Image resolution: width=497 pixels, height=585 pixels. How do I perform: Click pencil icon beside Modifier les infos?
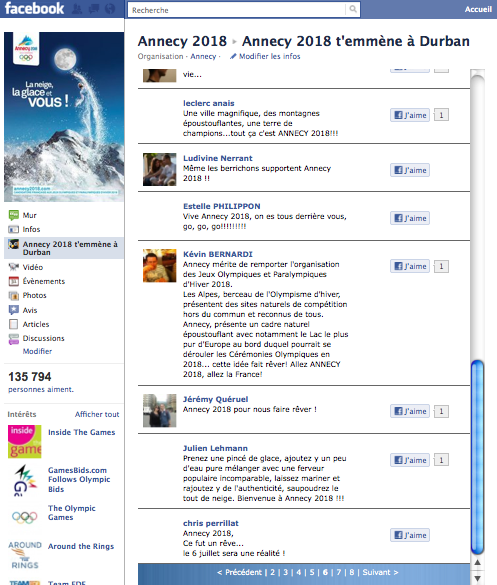[233, 56]
